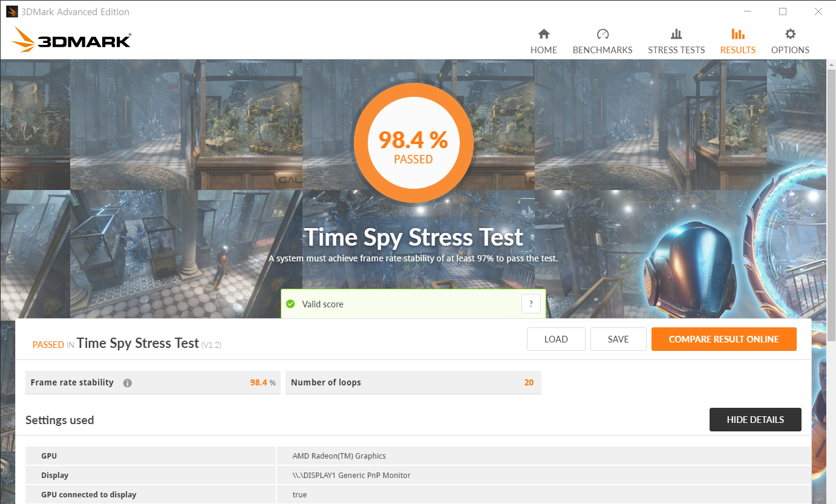
Task: Click the GPU connected to display label
Action: click(89, 495)
